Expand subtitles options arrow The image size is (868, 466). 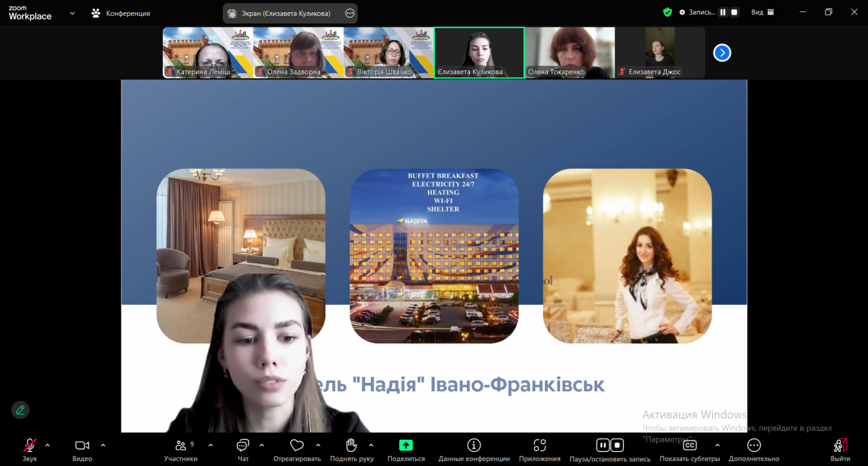pyautogui.click(x=717, y=445)
